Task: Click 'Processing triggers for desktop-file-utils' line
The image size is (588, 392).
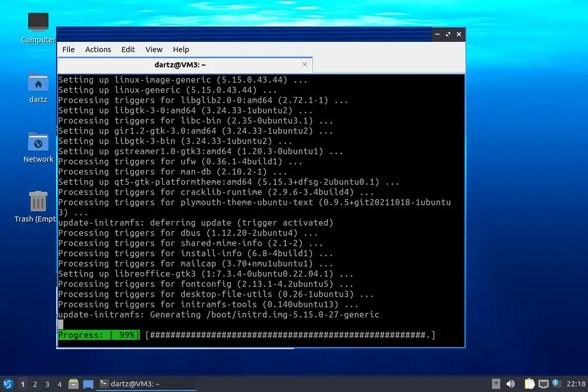Action: pyautogui.click(x=215, y=295)
